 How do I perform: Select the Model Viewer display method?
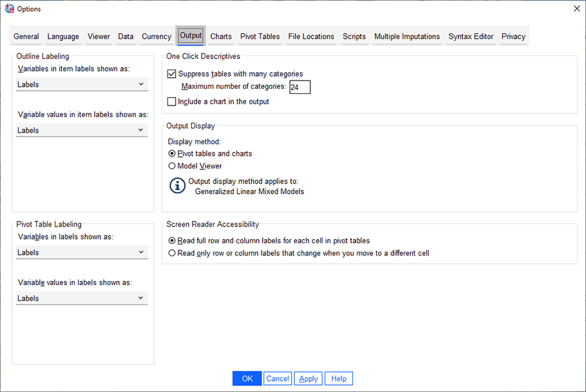(x=171, y=165)
